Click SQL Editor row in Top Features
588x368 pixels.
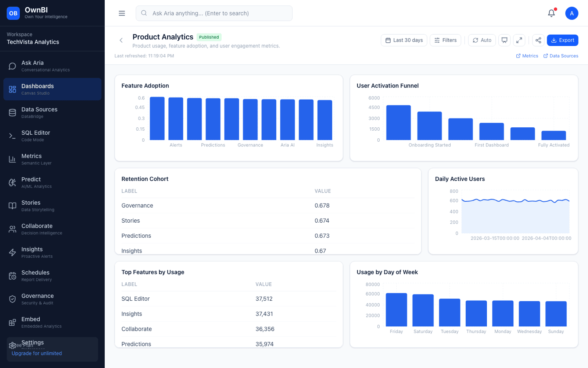pyautogui.click(x=229, y=299)
